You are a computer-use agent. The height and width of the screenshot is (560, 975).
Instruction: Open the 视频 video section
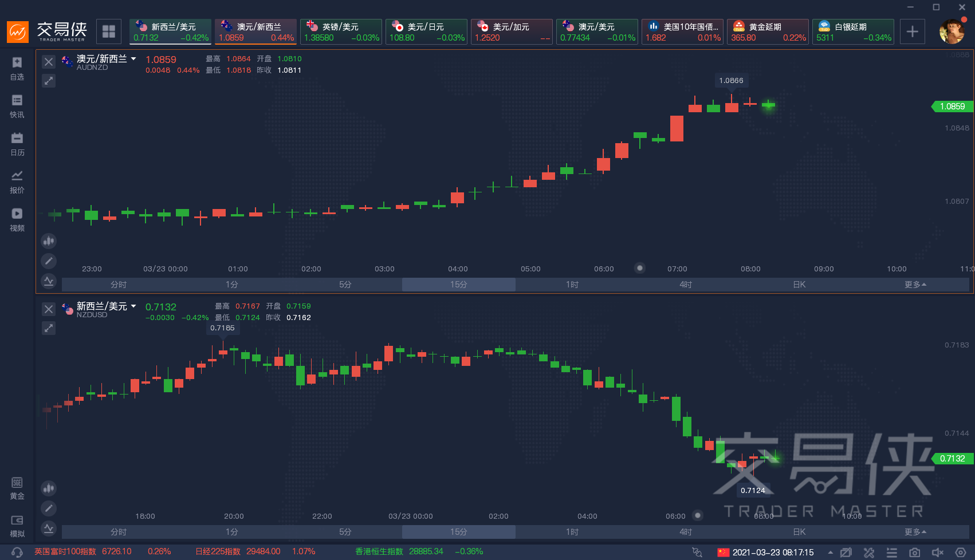pyautogui.click(x=17, y=219)
